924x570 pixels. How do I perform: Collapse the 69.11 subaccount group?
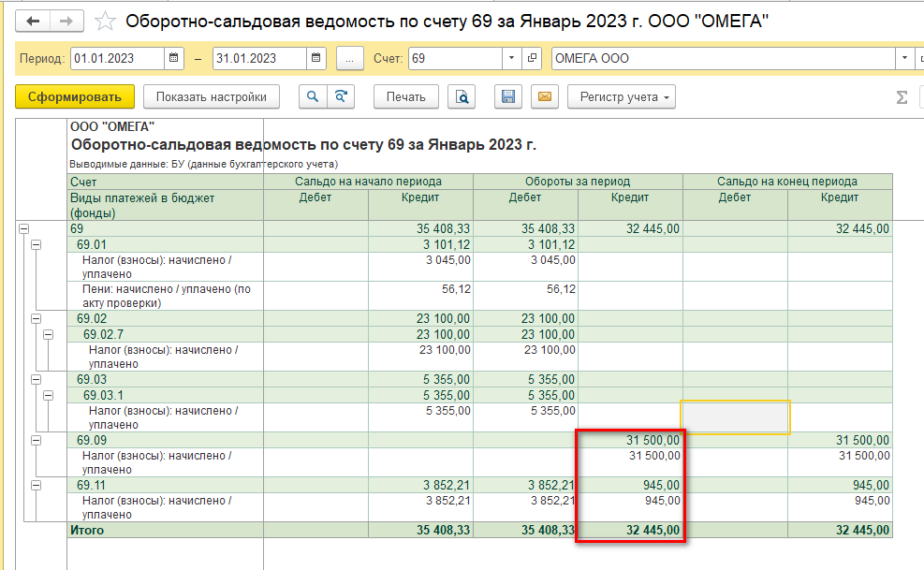pyautogui.click(x=36, y=485)
